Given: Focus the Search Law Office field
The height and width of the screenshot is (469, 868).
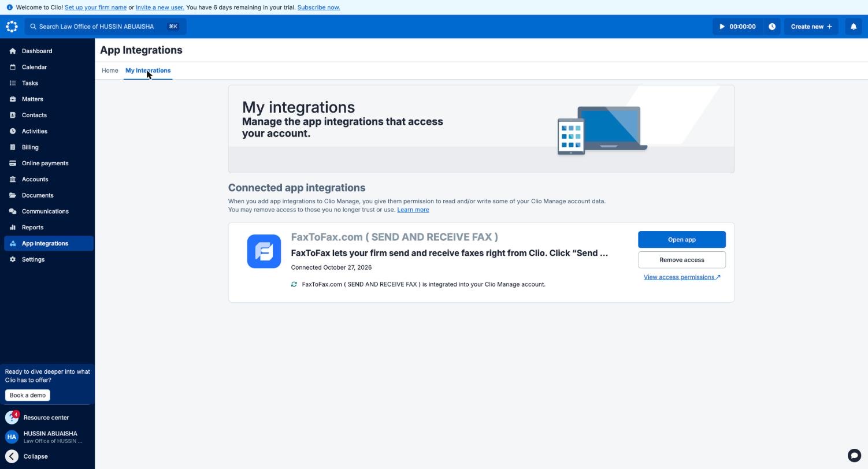Looking at the screenshot, I should [105, 27].
